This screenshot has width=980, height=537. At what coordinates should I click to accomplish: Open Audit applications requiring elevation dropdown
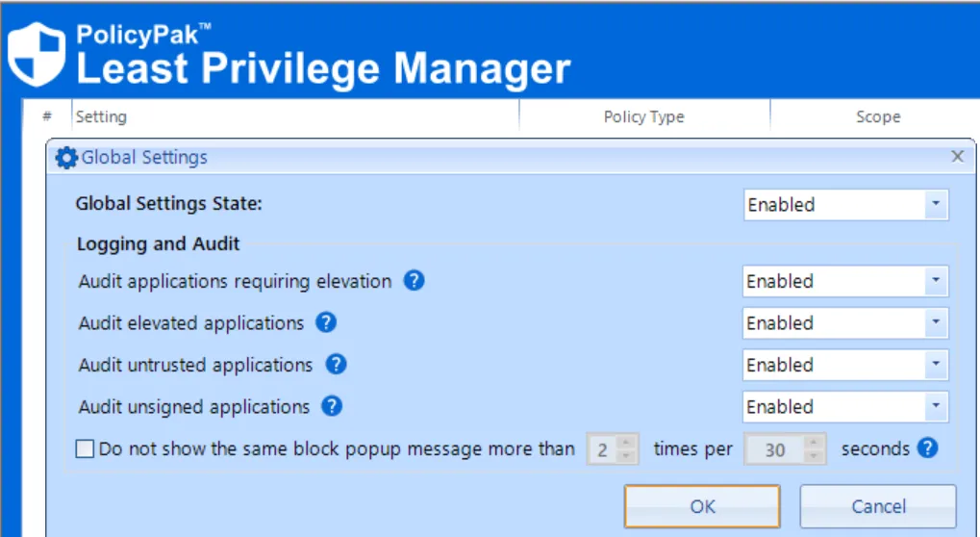(x=934, y=282)
